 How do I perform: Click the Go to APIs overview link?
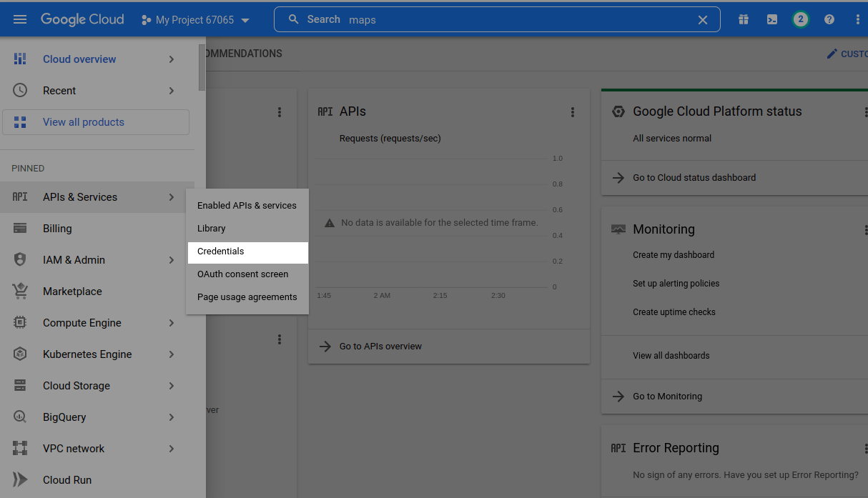[x=380, y=347]
